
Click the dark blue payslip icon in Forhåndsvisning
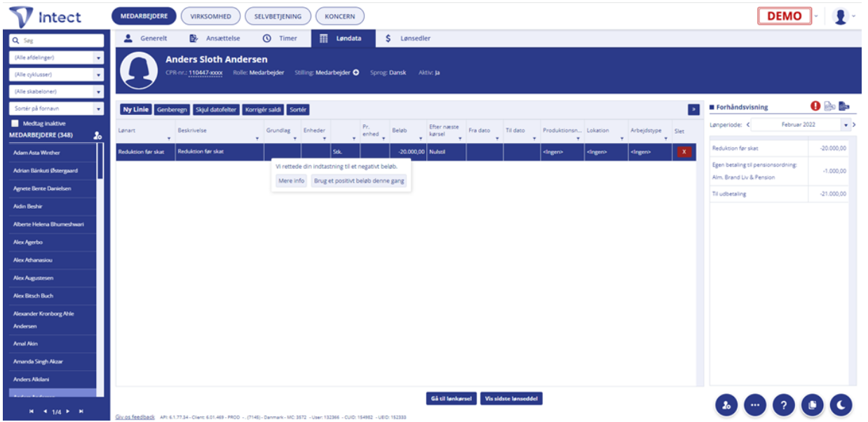843,107
